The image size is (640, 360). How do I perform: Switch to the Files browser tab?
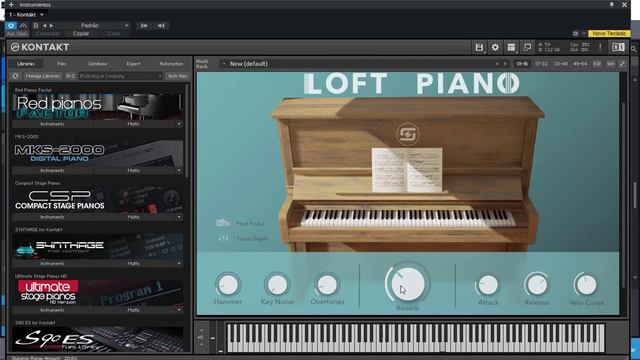coord(62,64)
